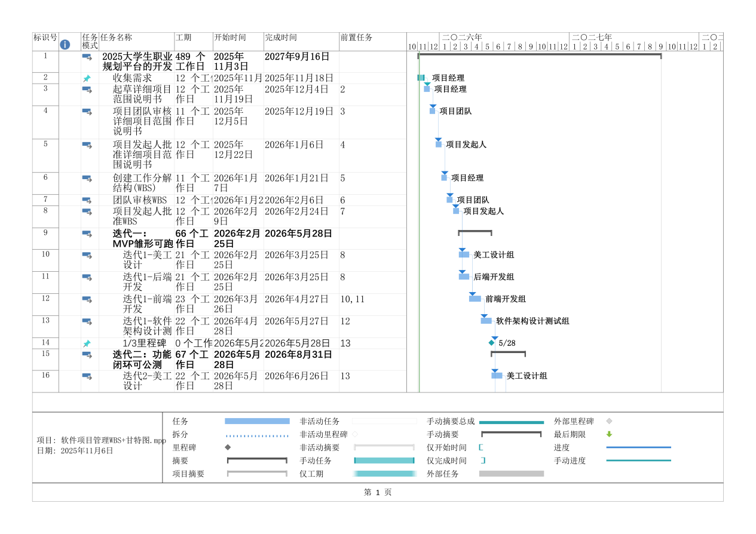The width and height of the screenshot is (756, 534).
Task: Click the green 最后期限 arrow in legend
Action: (x=609, y=434)
